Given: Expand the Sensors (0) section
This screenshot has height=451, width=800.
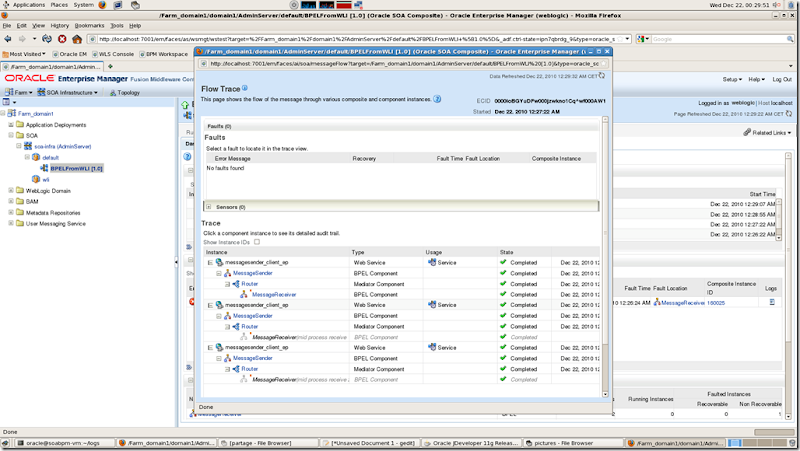Looking at the screenshot, I should point(209,207).
